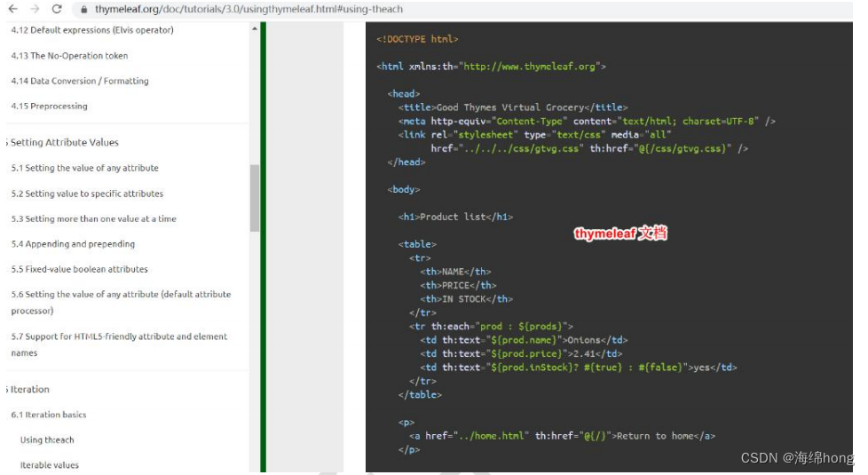Open 5.7 Support for HTML5-friendly attribute
868x475 pixels.
click(x=119, y=344)
